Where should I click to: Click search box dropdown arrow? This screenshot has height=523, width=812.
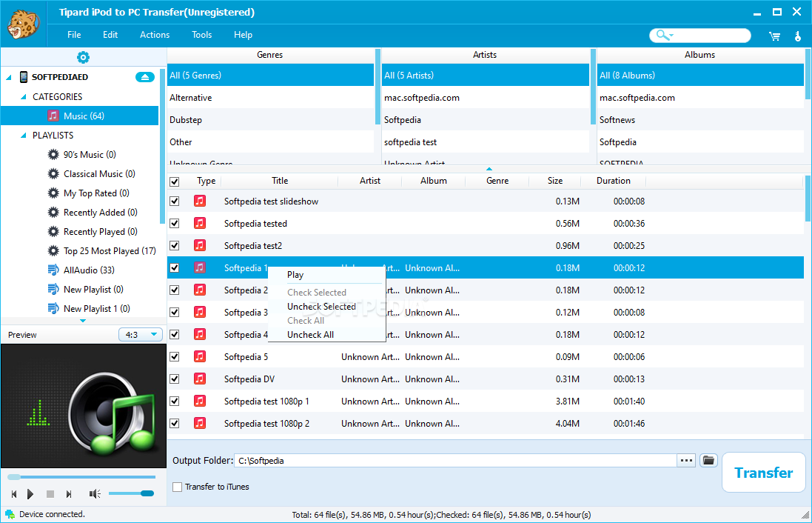pos(671,36)
